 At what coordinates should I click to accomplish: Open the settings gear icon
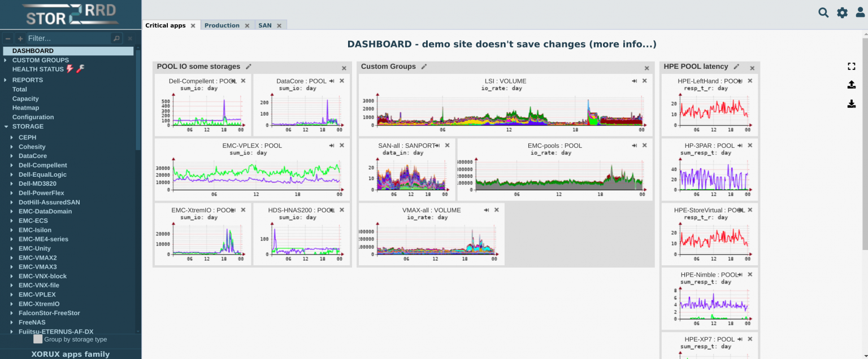(x=842, y=12)
